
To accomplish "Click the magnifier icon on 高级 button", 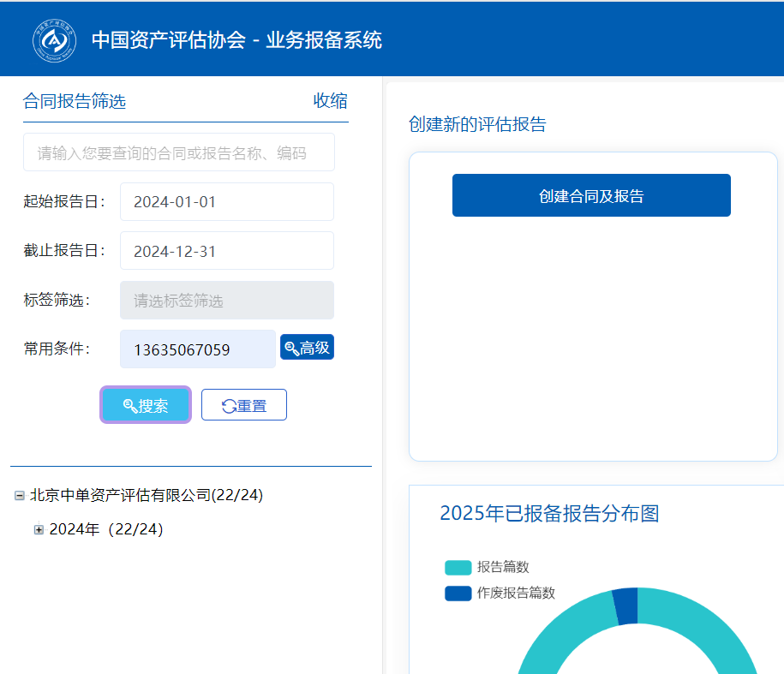I will coord(291,348).
